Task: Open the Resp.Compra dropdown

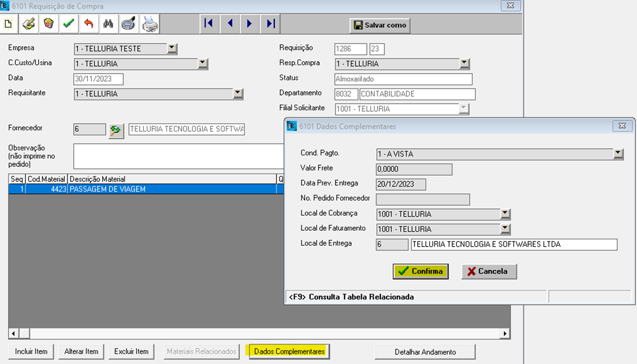Action: [x=464, y=64]
